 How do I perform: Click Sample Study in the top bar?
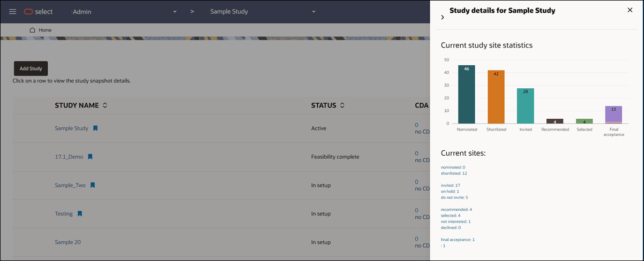click(x=229, y=12)
